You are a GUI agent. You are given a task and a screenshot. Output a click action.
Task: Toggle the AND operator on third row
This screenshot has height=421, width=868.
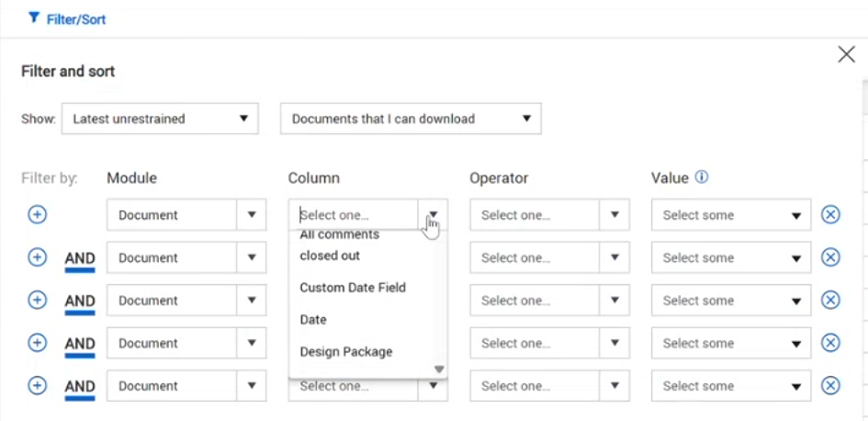coord(80,302)
